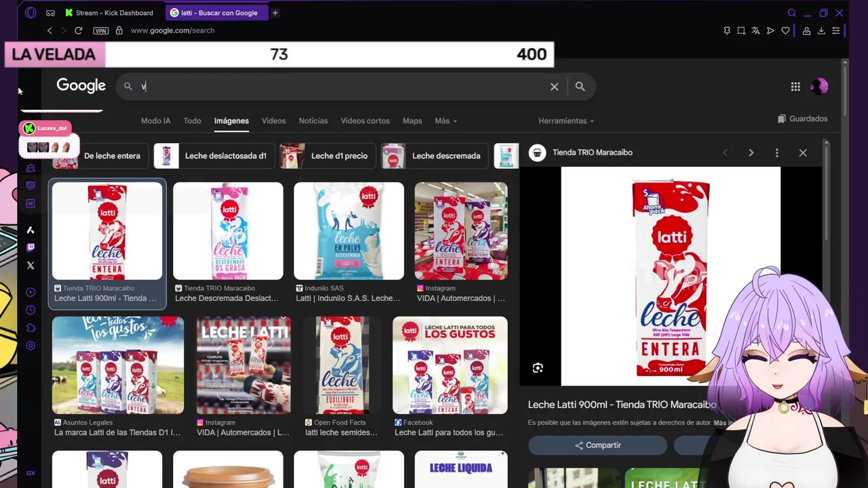Open the tab search magnifier icon
868x488 pixels.
(791, 13)
